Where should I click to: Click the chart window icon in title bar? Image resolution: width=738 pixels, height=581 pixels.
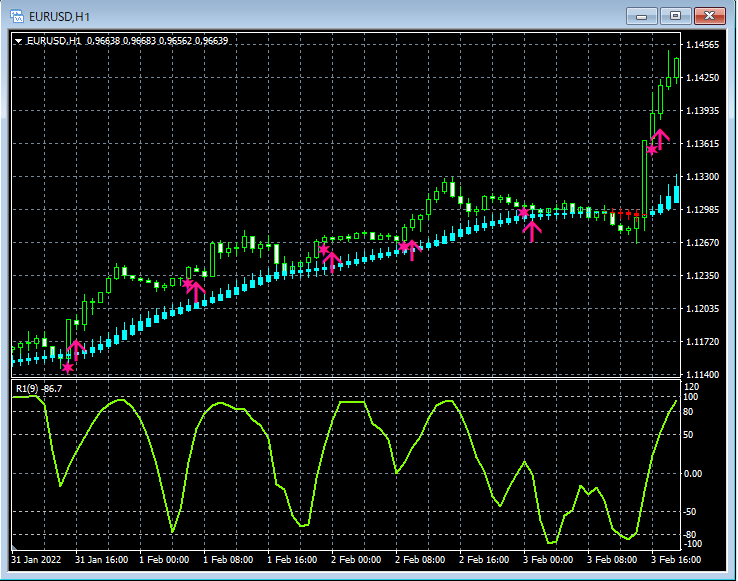[x=17, y=16]
